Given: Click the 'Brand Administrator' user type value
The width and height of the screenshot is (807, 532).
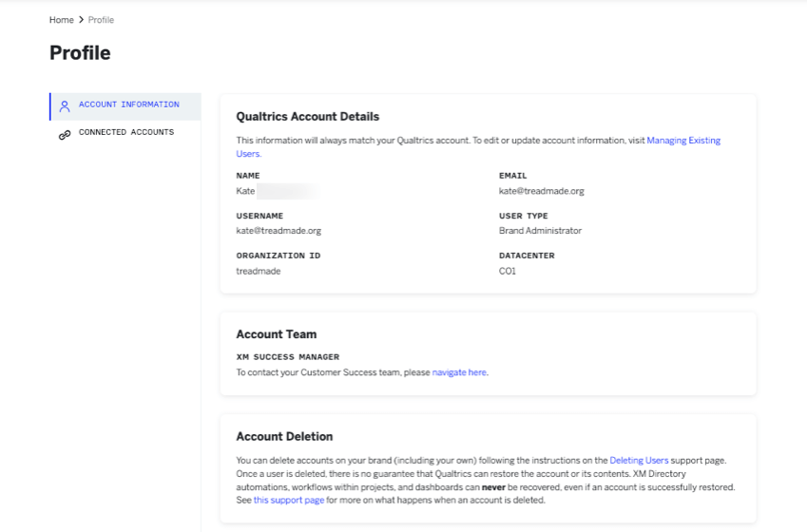Looking at the screenshot, I should pyautogui.click(x=540, y=231).
